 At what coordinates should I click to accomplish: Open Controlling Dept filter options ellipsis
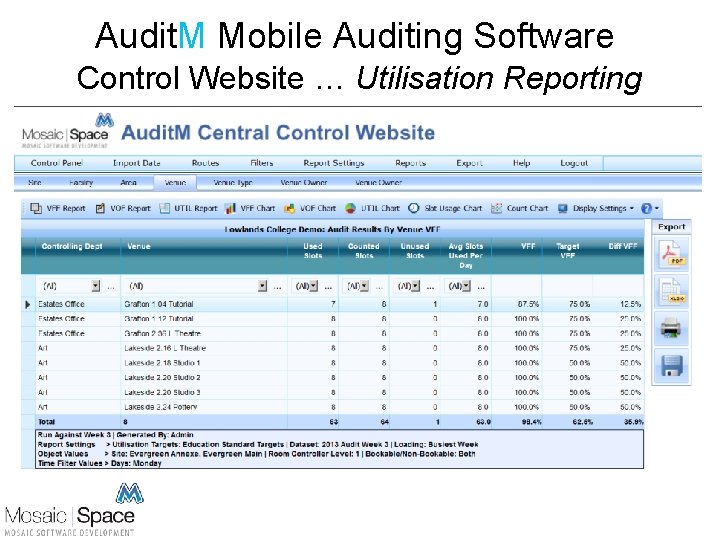tap(111, 287)
